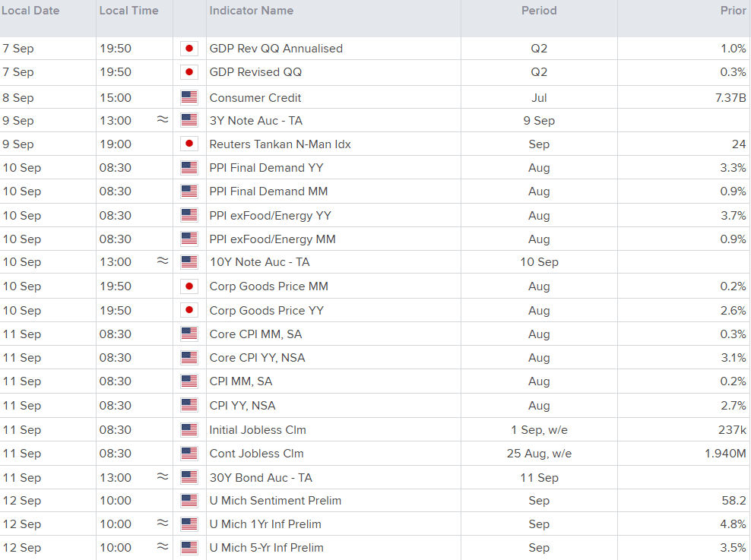Select PPI Final Demand MM indicator
This screenshot has height=560, width=751.
pyautogui.click(x=268, y=191)
